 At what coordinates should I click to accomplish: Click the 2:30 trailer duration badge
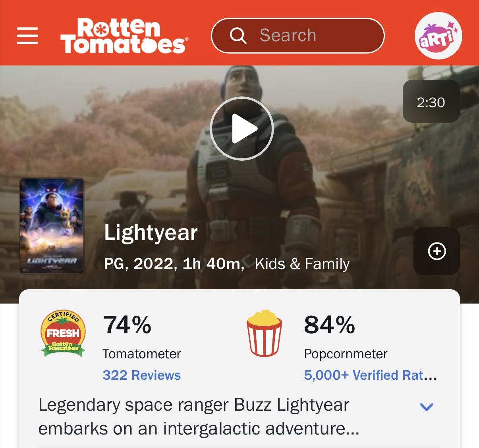[431, 102]
